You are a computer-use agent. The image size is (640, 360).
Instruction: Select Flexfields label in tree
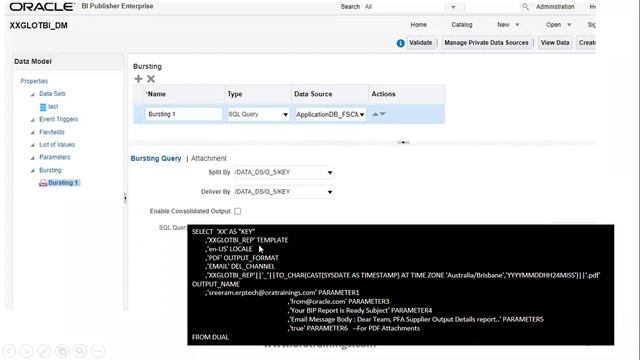click(x=52, y=132)
